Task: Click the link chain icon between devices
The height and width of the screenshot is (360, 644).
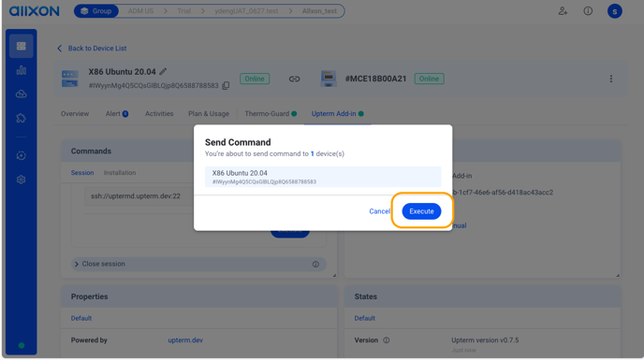Action: pyautogui.click(x=294, y=79)
